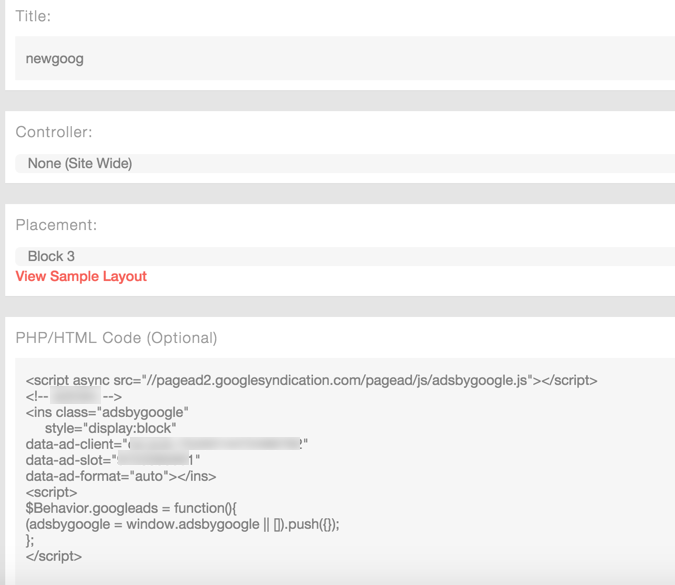Click the data-ad-format auto code line

tap(121, 476)
